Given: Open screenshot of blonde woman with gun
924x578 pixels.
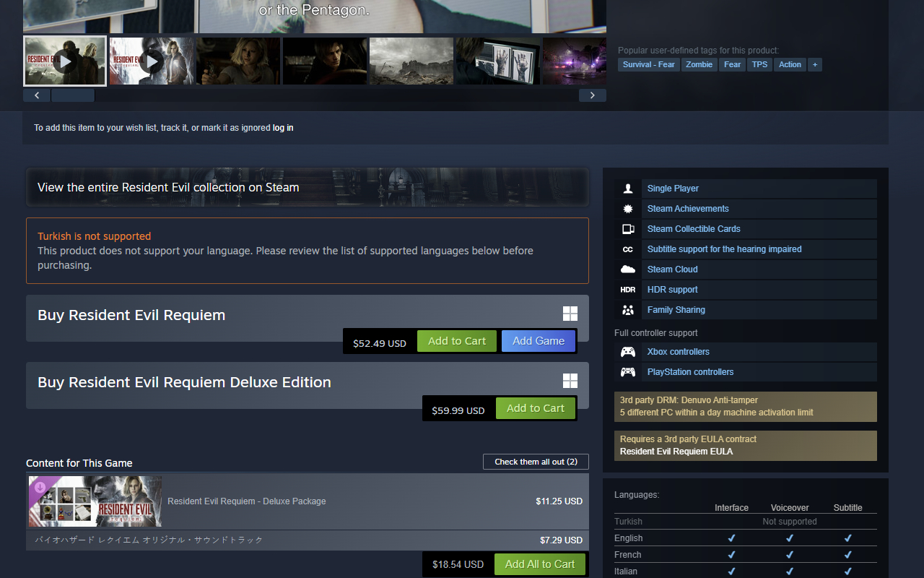Looking at the screenshot, I should tap(238, 61).
